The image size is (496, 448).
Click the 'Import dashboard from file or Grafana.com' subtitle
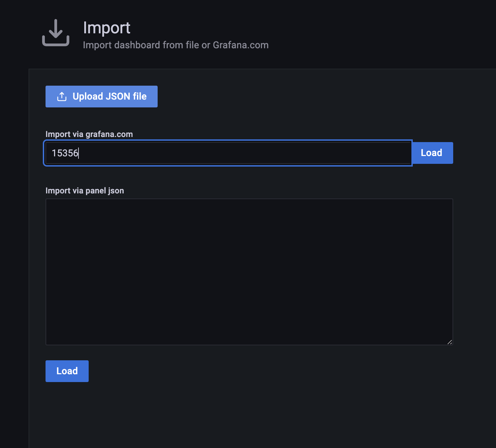176,45
